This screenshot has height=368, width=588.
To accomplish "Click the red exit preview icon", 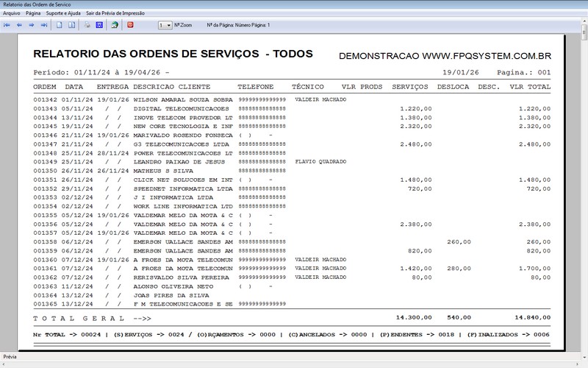I will (x=130, y=25).
